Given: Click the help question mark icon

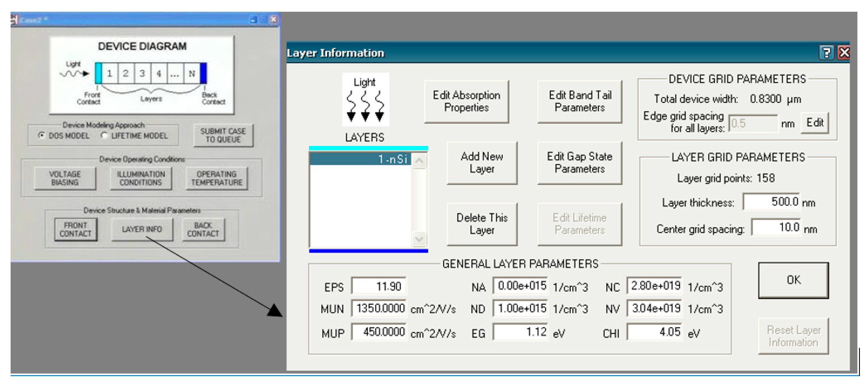Looking at the screenshot, I should 826,53.
